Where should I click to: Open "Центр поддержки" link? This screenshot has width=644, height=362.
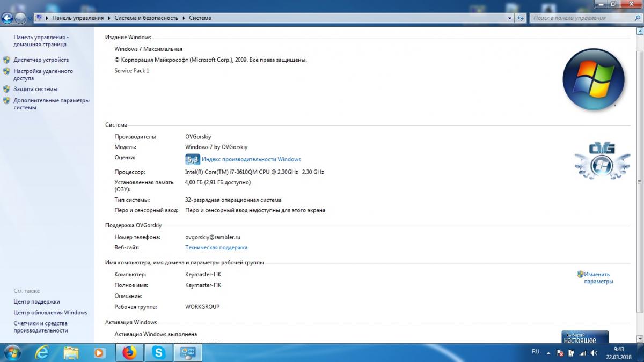pos(36,301)
